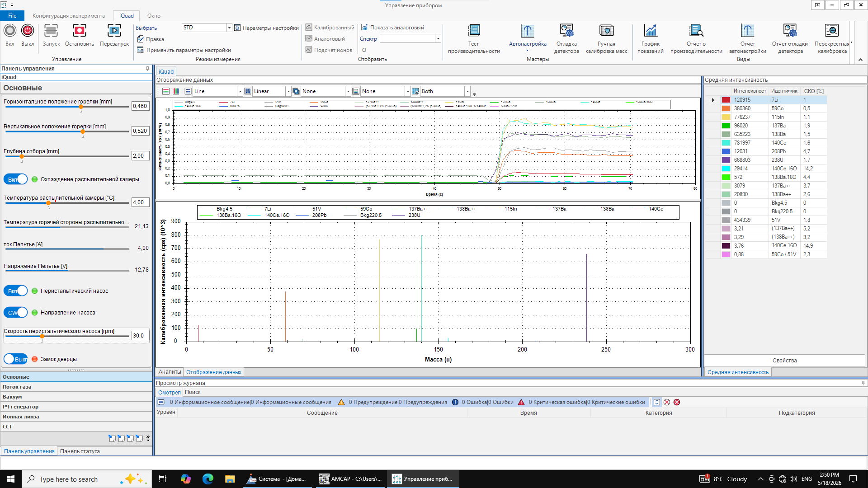868x488 pixels.
Task: Open the Both display dropdown
Action: pos(467,91)
